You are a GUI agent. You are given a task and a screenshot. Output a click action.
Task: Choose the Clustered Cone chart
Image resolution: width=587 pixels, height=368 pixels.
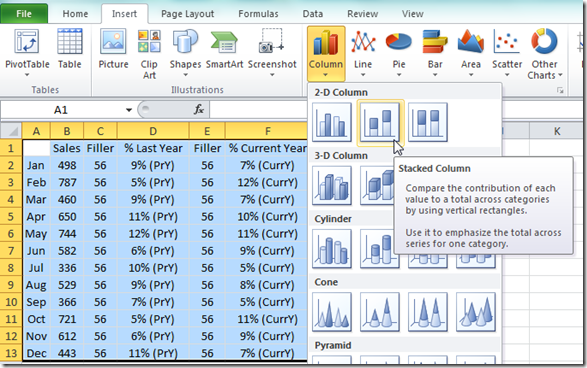[332, 312]
